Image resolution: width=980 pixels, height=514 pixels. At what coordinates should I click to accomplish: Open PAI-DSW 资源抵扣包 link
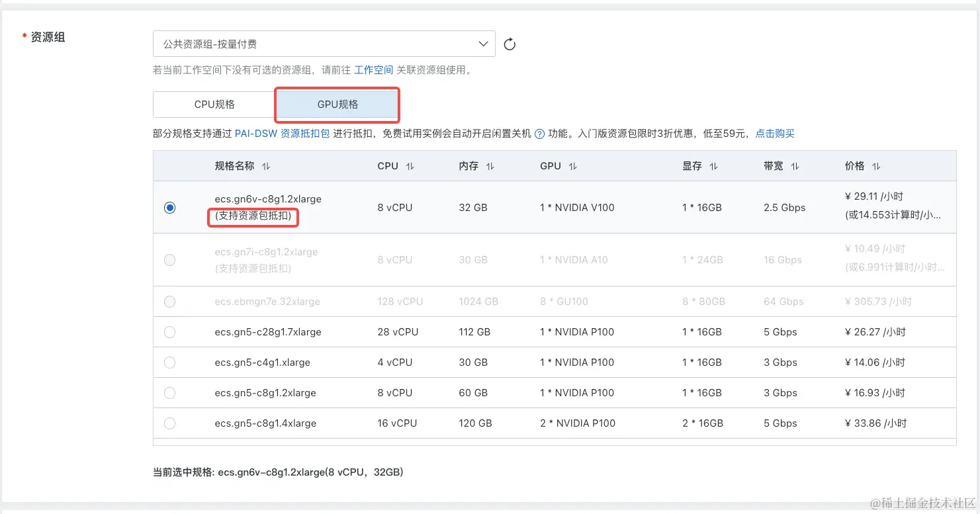pos(283,134)
